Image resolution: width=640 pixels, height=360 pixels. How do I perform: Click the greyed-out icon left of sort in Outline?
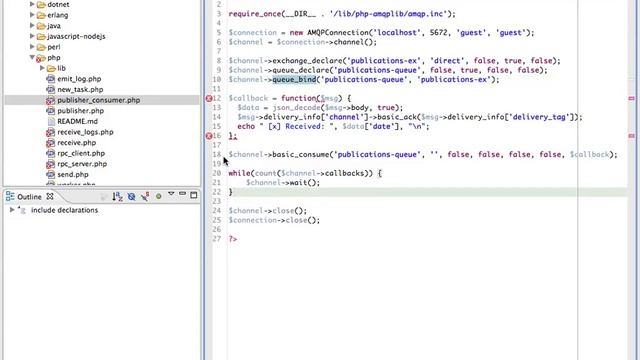(x=104, y=197)
